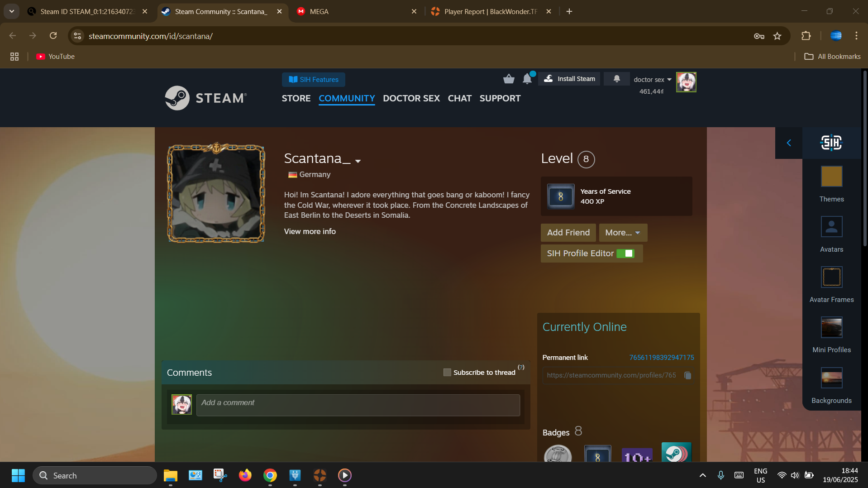Screen dimensions: 868x488
Task: Open SIH notifications bell with blue dot
Action: tap(528, 78)
